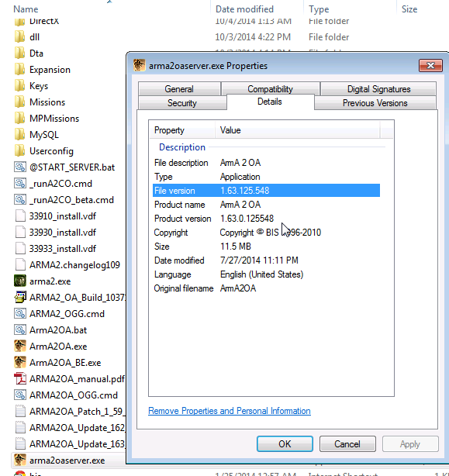Click the ARMA2OA_manual.pdf PDF icon

click(x=20, y=379)
